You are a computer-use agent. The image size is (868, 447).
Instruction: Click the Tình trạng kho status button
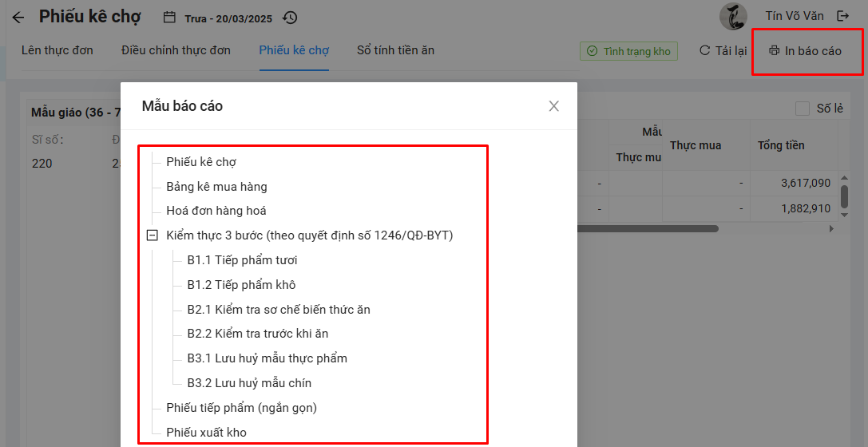point(628,51)
